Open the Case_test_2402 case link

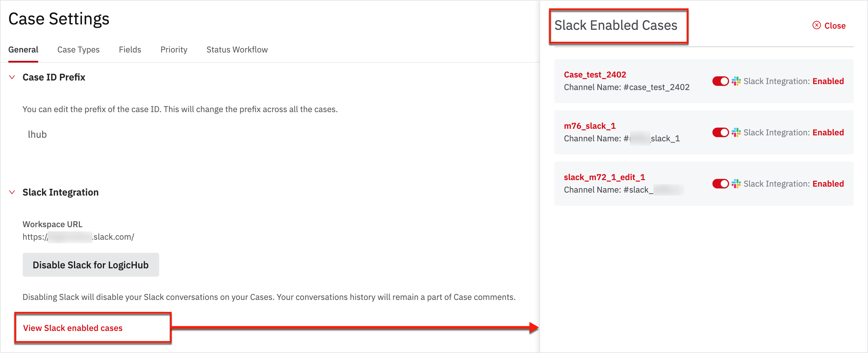595,75
